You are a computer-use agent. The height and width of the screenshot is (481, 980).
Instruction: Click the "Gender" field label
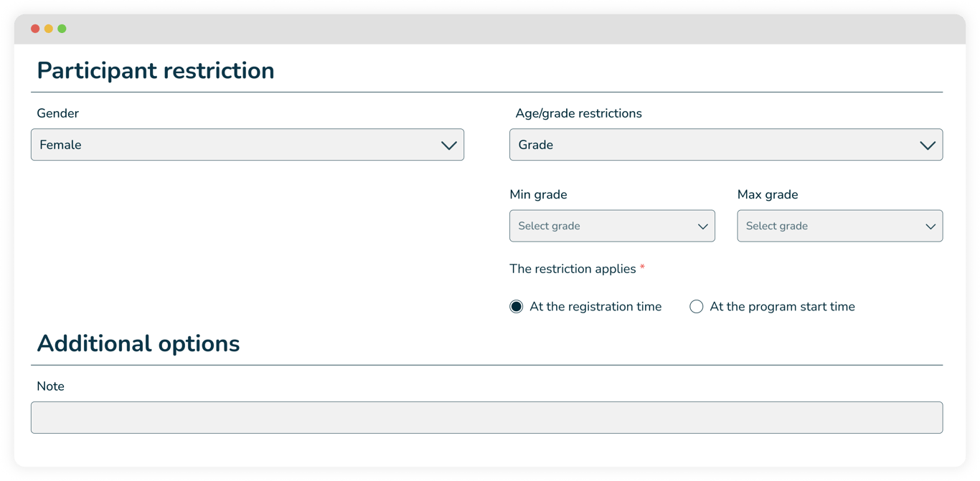click(x=57, y=113)
